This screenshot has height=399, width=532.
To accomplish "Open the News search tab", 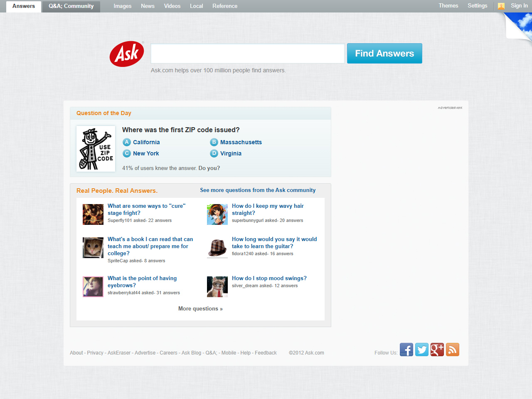I will coord(148,6).
